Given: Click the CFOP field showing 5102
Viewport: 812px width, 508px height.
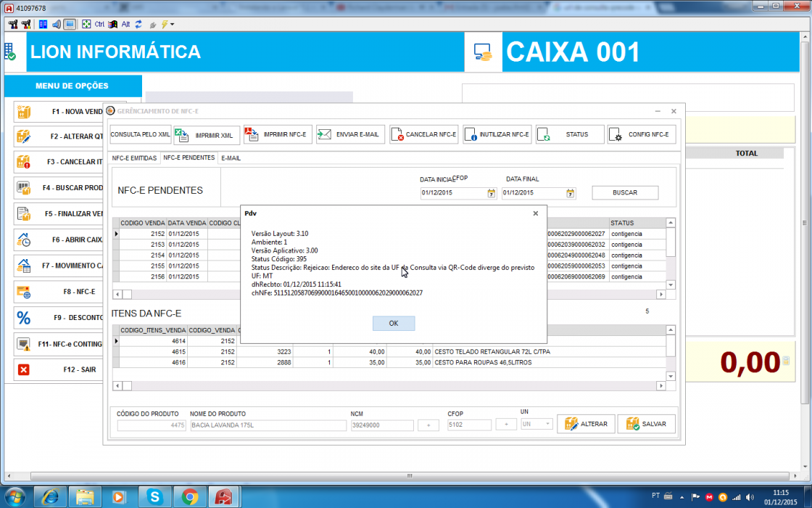Looking at the screenshot, I should coord(469,425).
